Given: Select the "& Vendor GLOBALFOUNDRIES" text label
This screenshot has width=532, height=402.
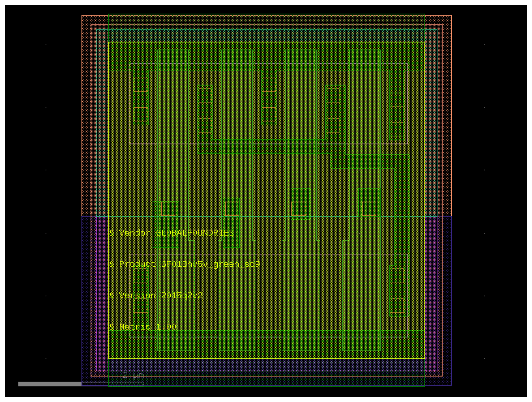Looking at the screenshot, I should point(171,233).
